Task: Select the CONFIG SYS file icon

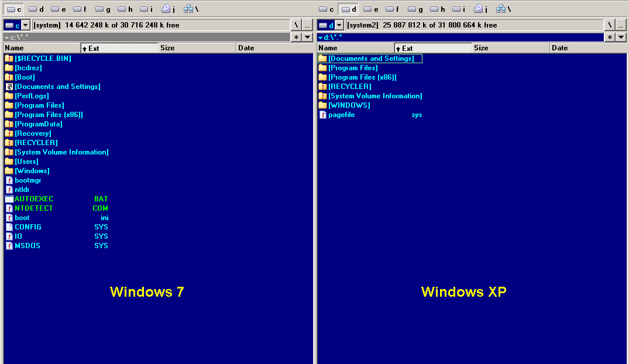Action: (9, 227)
